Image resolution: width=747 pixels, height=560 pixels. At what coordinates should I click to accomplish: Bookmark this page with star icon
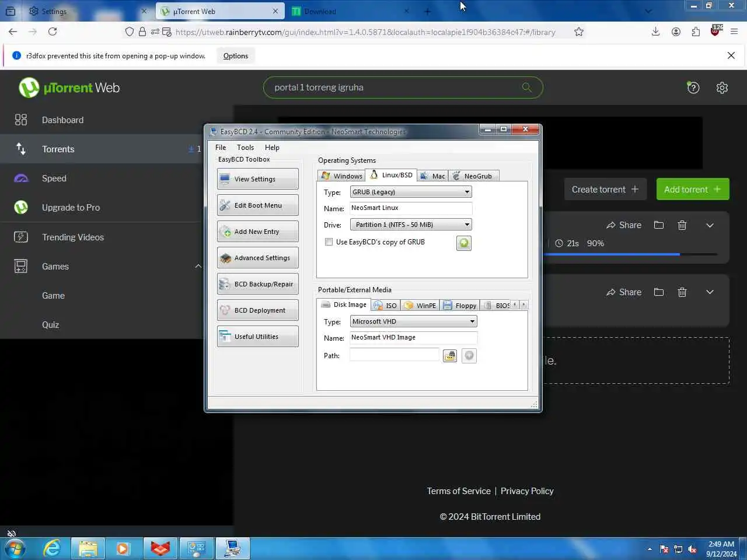(579, 32)
